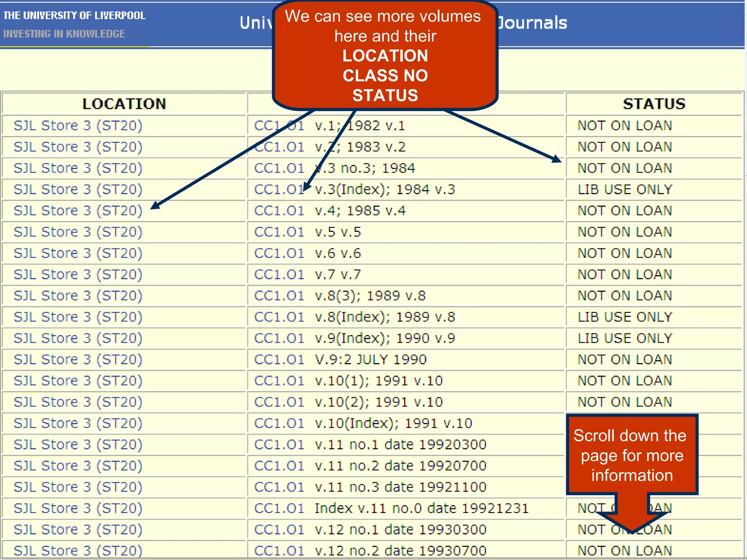Image resolution: width=747 pixels, height=560 pixels.
Task: Select volume text 'v.4; 1985 v.4'
Action: point(360,211)
